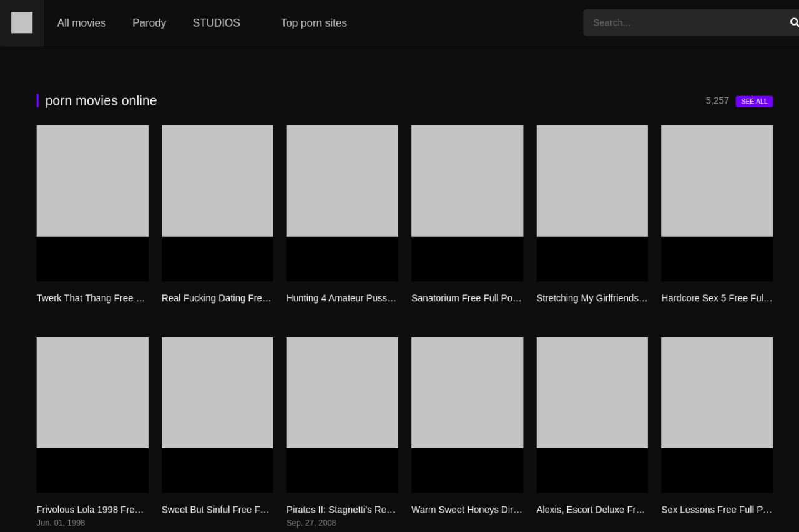Open the Frivolous Lola 1998 title link
The width and height of the screenshot is (799, 532).
click(91, 510)
